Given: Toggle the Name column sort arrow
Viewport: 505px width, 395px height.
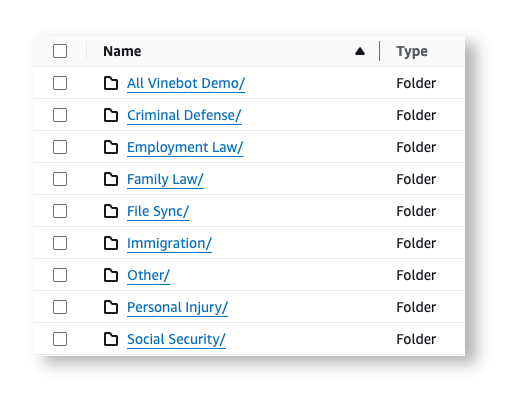Looking at the screenshot, I should click(x=360, y=51).
